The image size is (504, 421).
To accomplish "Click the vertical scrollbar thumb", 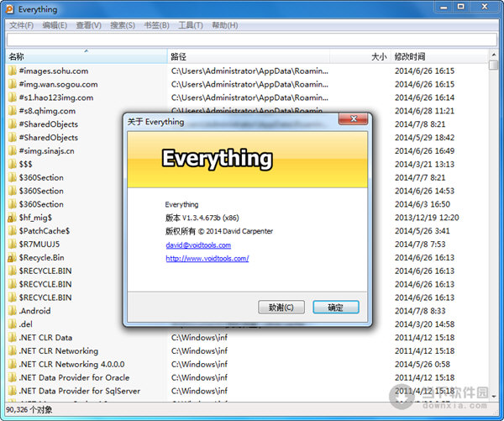I will pos(493,65).
